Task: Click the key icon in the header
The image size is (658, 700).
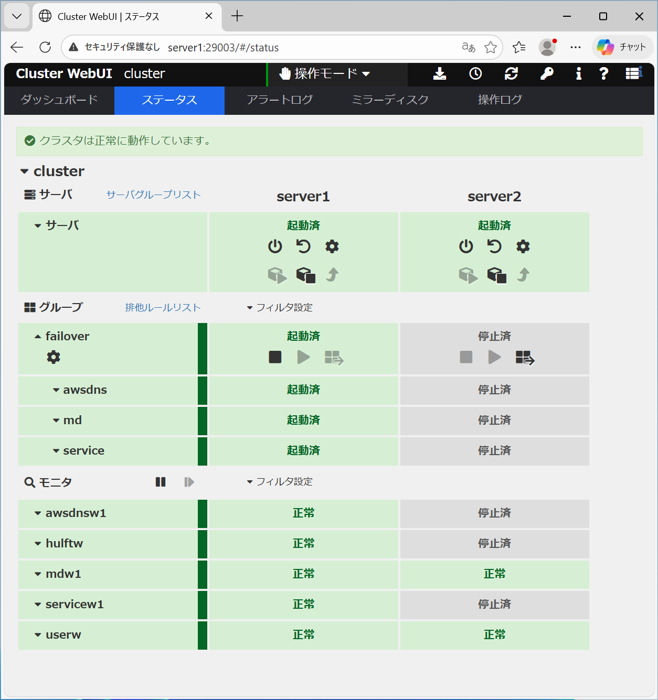Action: 546,74
